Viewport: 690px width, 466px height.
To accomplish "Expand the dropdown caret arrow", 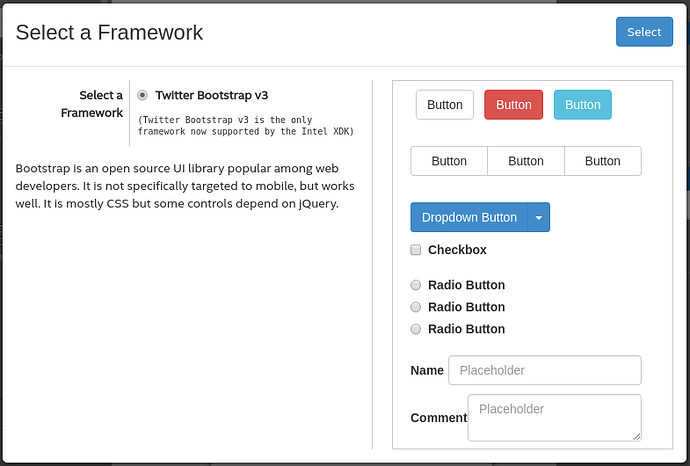I will click(x=539, y=217).
